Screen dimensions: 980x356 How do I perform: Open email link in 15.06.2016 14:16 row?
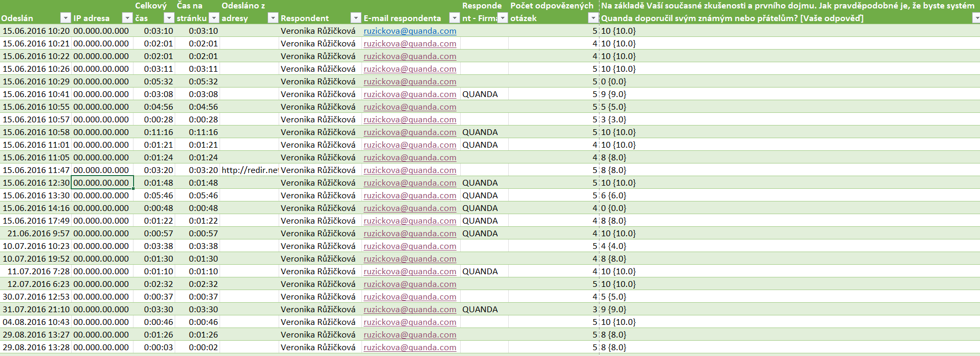coord(410,208)
